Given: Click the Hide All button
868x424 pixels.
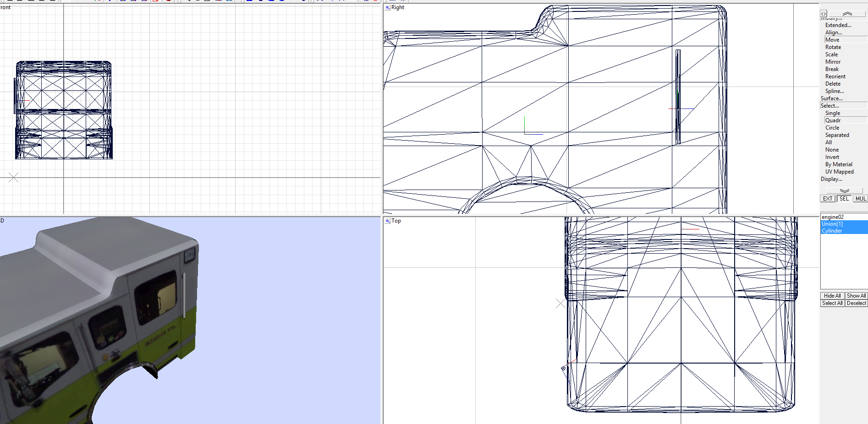Looking at the screenshot, I should click(x=832, y=296).
